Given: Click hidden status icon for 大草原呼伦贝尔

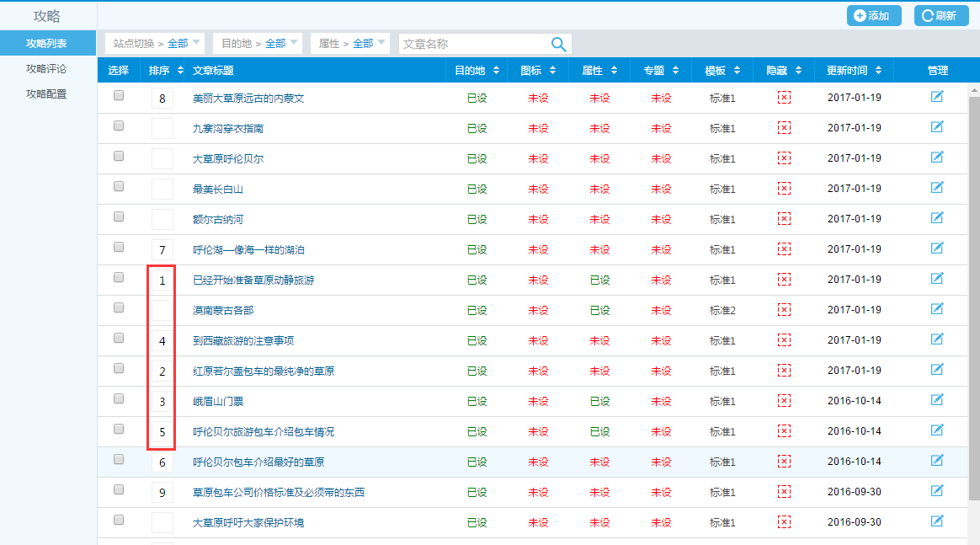Looking at the screenshot, I should pyautogui.click(x=784, y=158).
